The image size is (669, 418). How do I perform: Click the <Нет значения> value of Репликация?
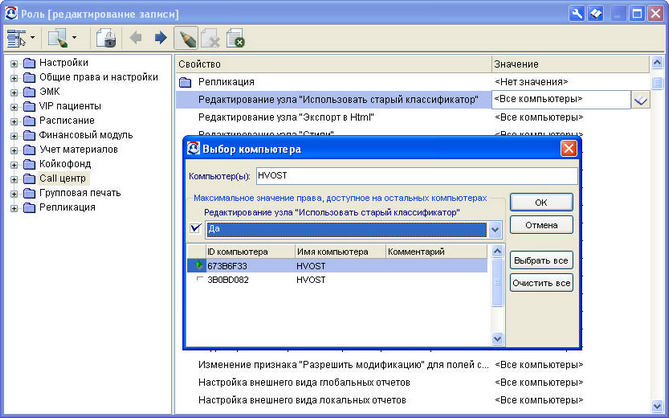tap(531, 82)
